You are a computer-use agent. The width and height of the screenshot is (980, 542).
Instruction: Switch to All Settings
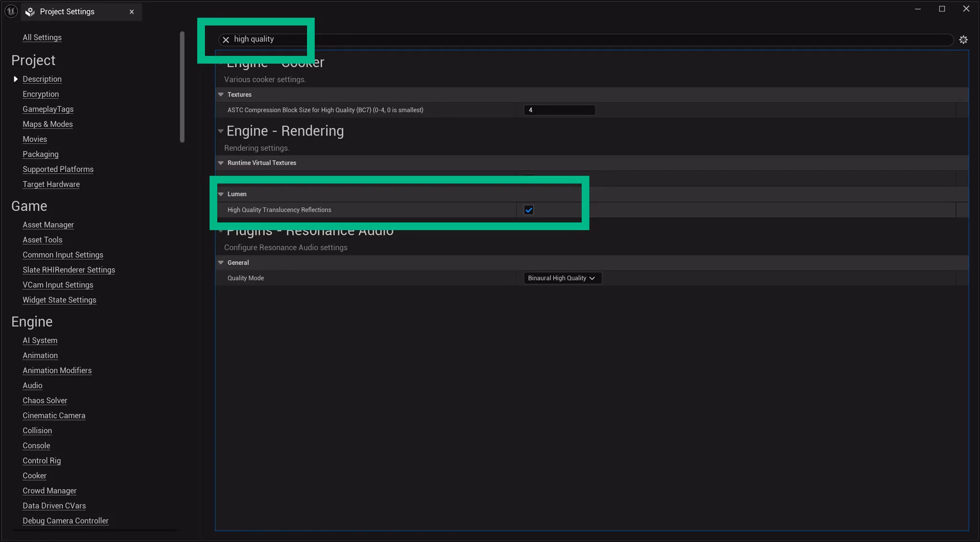click(42, 37)
